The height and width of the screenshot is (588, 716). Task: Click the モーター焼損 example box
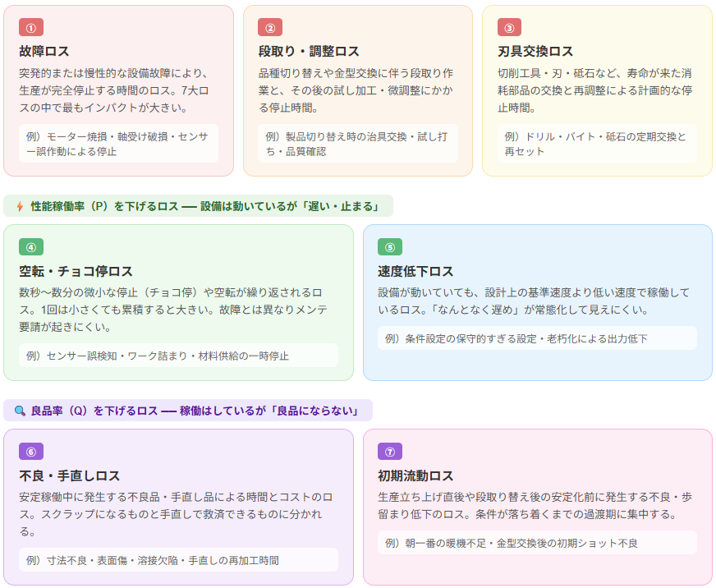pyautogui.click(x=118, y=143)
